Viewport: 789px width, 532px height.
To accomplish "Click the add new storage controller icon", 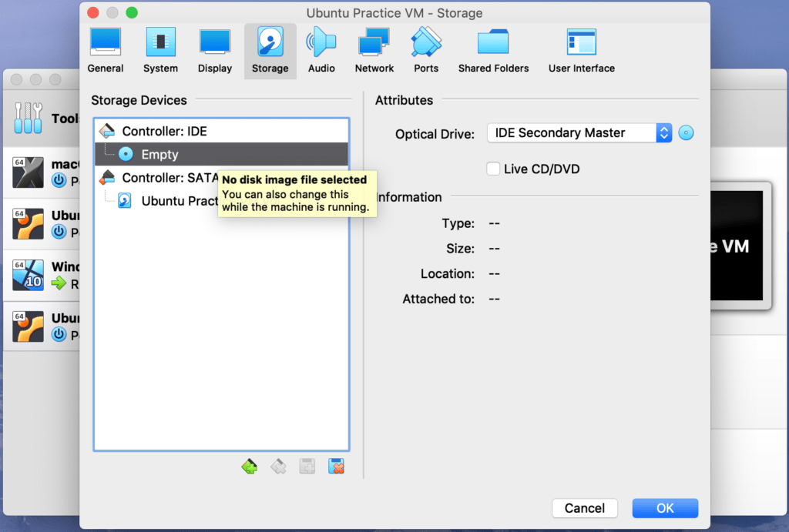I will [x=249, y=467].
